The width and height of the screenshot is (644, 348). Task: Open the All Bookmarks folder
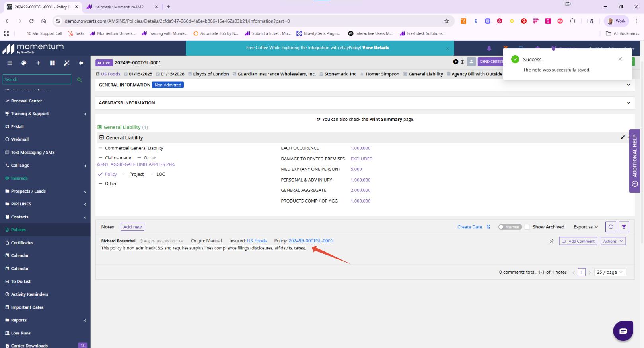622,33
